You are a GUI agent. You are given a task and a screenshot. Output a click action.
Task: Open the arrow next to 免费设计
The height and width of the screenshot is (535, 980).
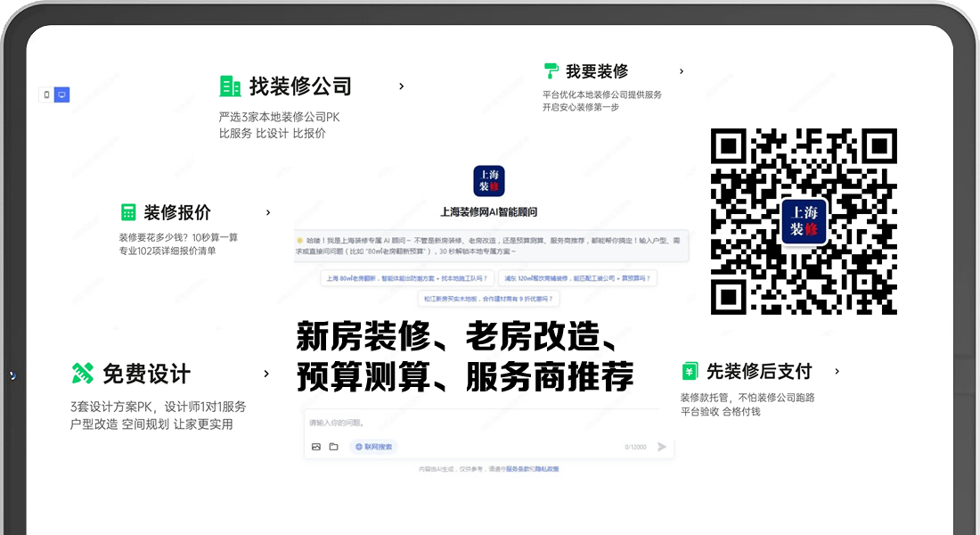point(266,374)
